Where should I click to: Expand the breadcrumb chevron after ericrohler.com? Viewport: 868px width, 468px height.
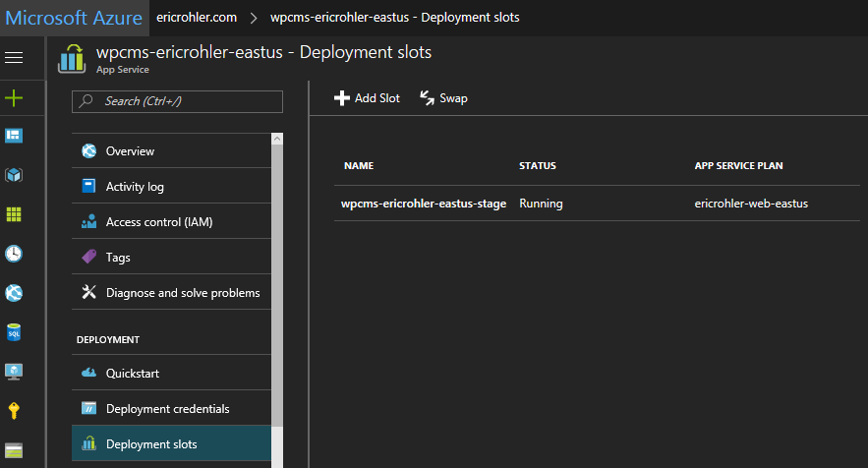pyautogui.click(x=254, y=18)
